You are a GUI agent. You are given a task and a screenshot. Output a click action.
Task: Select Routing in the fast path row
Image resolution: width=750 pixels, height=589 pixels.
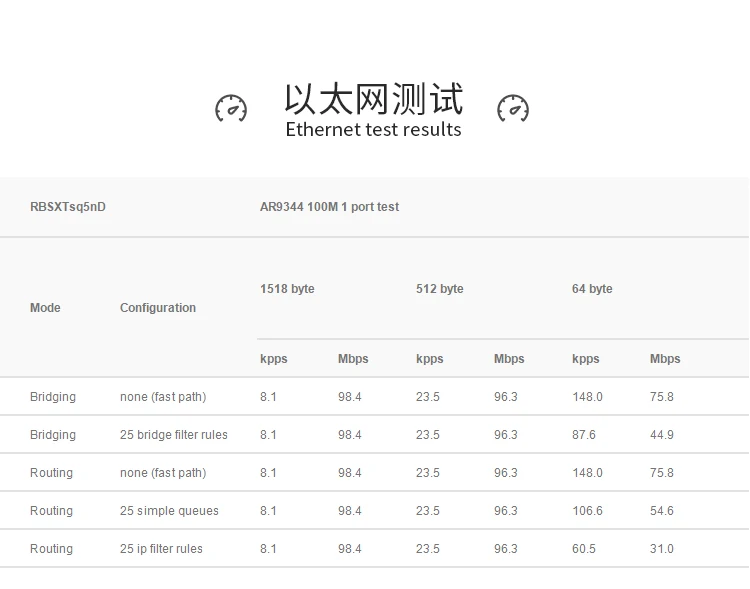(x=51, y=473)
